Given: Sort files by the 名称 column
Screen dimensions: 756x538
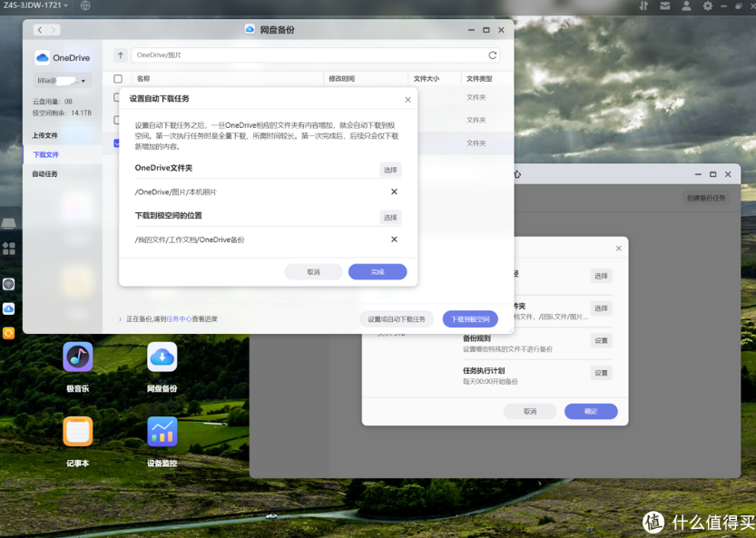Looking at the screenshot, I should click(143, 79).
